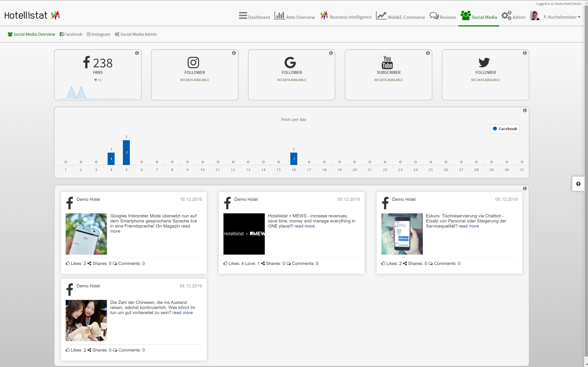
Task: Toggle Facebook series in chart legend
Action: pyautogui.click(x=505, y=129)
